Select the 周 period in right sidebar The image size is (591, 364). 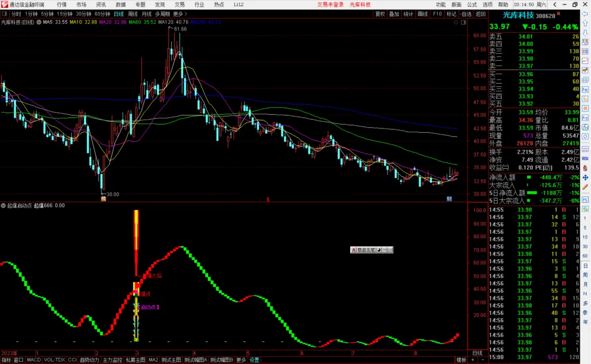tap(585, 275)
